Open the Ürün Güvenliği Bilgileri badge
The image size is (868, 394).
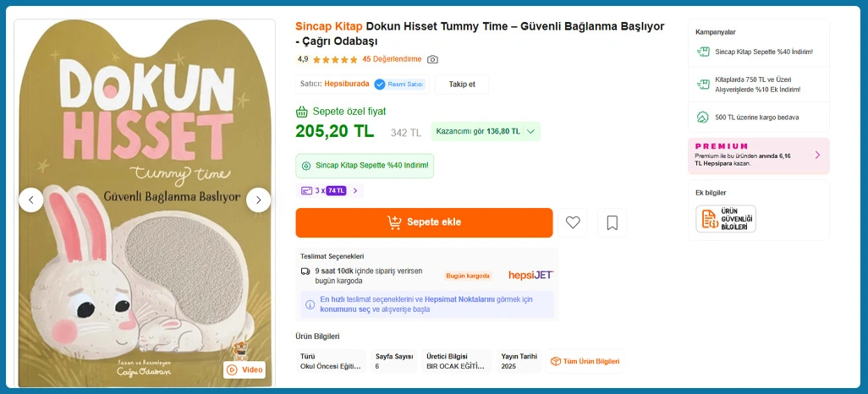[x=725, y=219]
